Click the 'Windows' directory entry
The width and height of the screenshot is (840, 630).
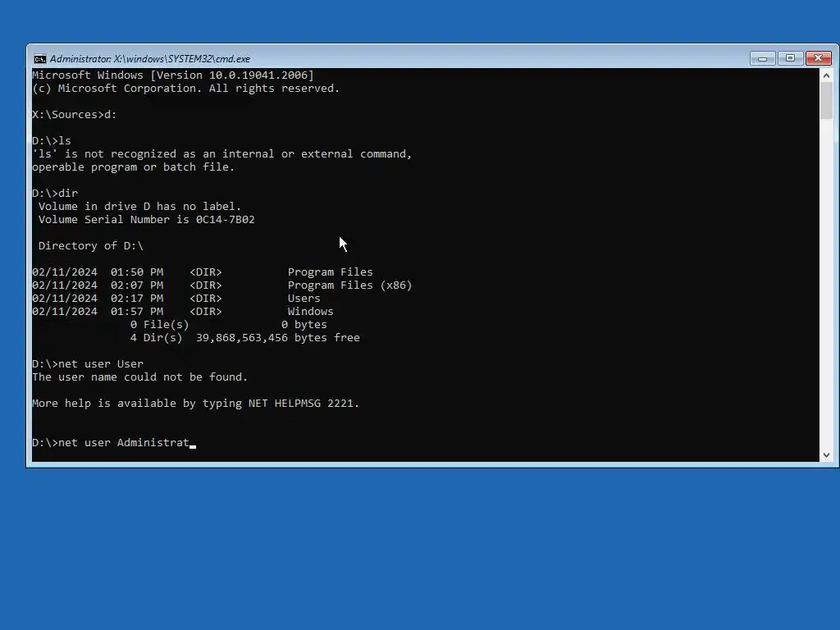[183, 312]
